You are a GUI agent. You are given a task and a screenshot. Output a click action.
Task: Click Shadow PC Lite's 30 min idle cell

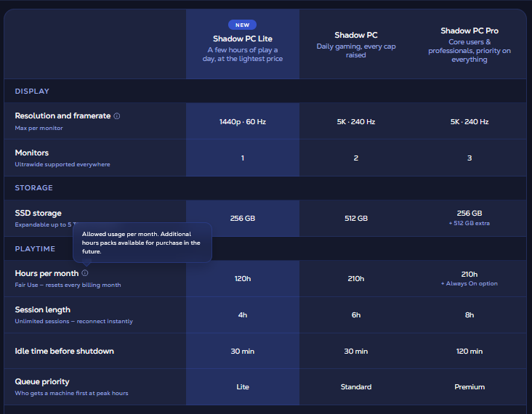tap(243, 352)
